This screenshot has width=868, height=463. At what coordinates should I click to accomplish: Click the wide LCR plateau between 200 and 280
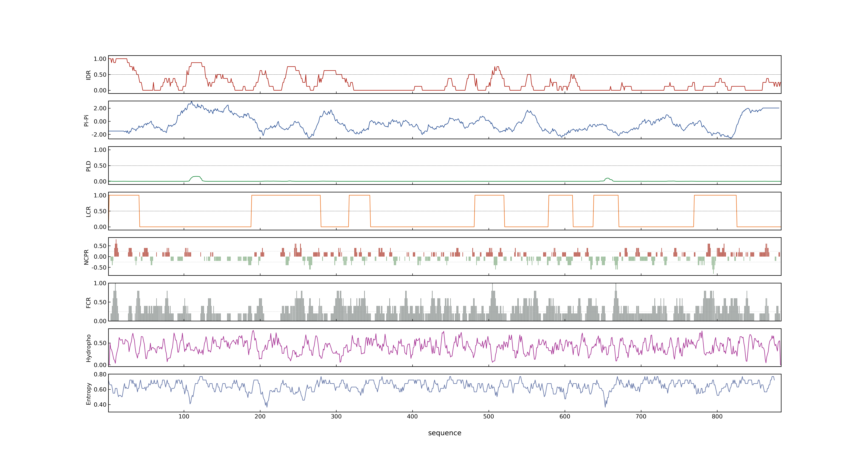tap(286, 195)
